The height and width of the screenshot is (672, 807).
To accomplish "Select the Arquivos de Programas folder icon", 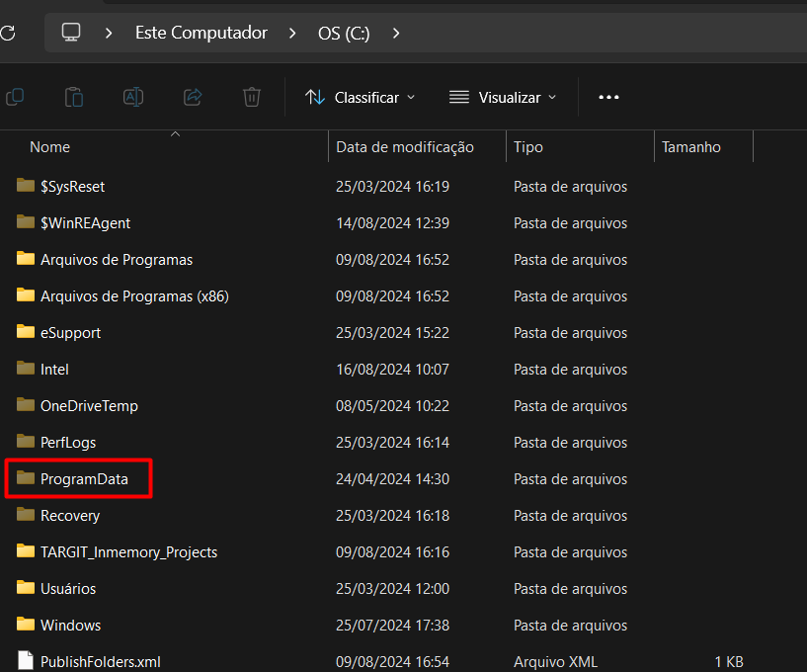I will (x=26, y=258).
